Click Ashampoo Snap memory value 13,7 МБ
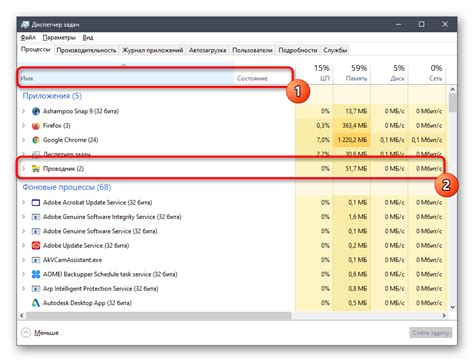The image size is (474, 362). (x=356, y=111)
